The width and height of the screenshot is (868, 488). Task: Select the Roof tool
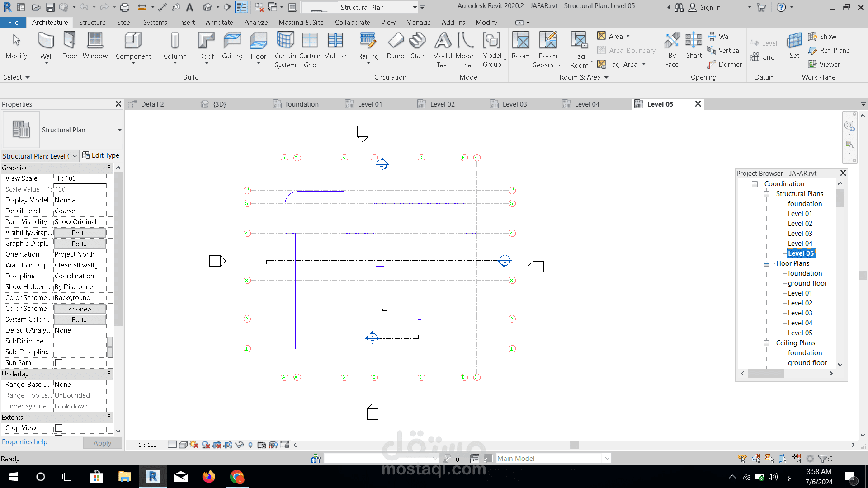(206, 47)
